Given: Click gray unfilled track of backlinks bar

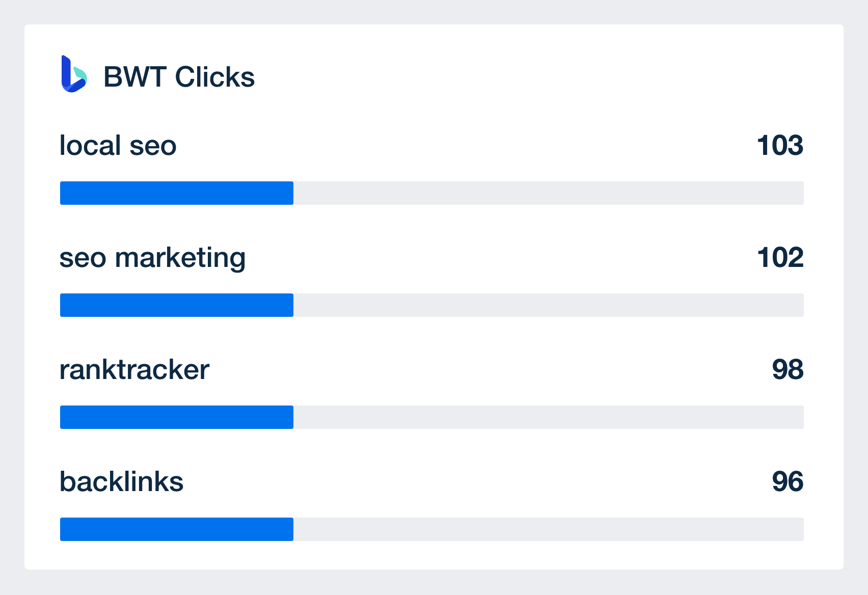Looking at the screenshot, I should pyautogui.click(x=549, y=529).
